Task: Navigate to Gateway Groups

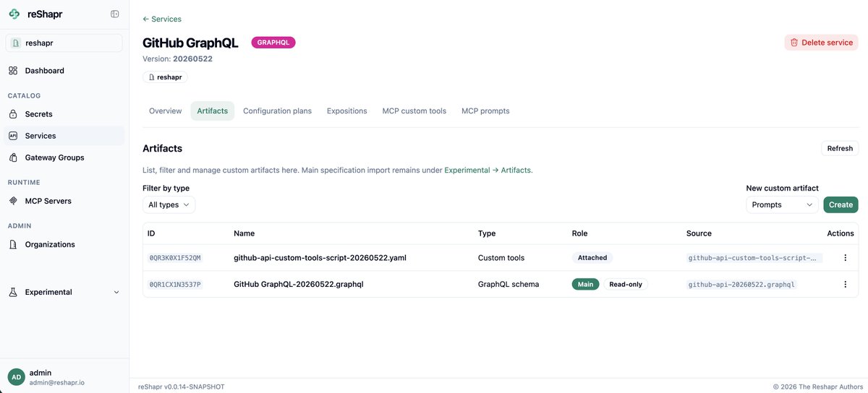Action: 64,157
